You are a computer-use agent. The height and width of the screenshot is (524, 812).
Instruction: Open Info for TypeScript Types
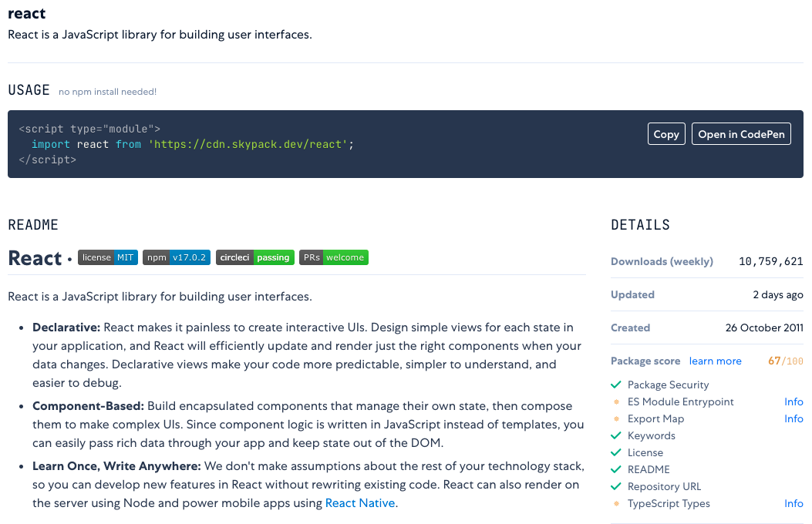pos(793,504)
